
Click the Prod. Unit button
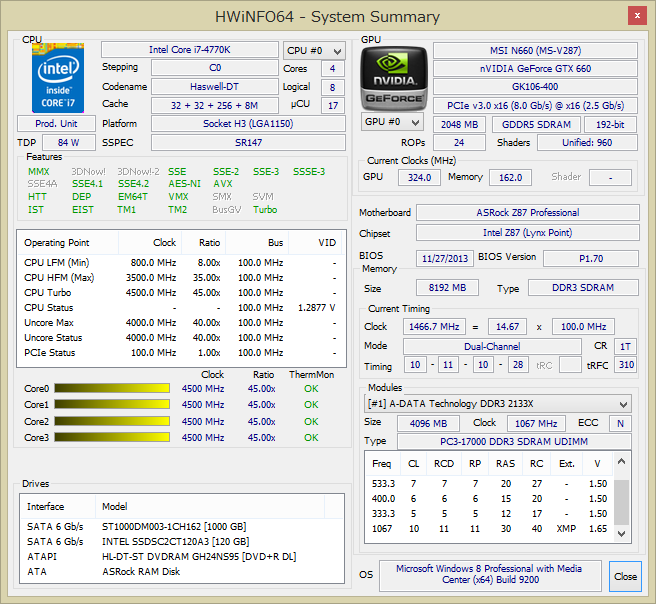point(56,124)
